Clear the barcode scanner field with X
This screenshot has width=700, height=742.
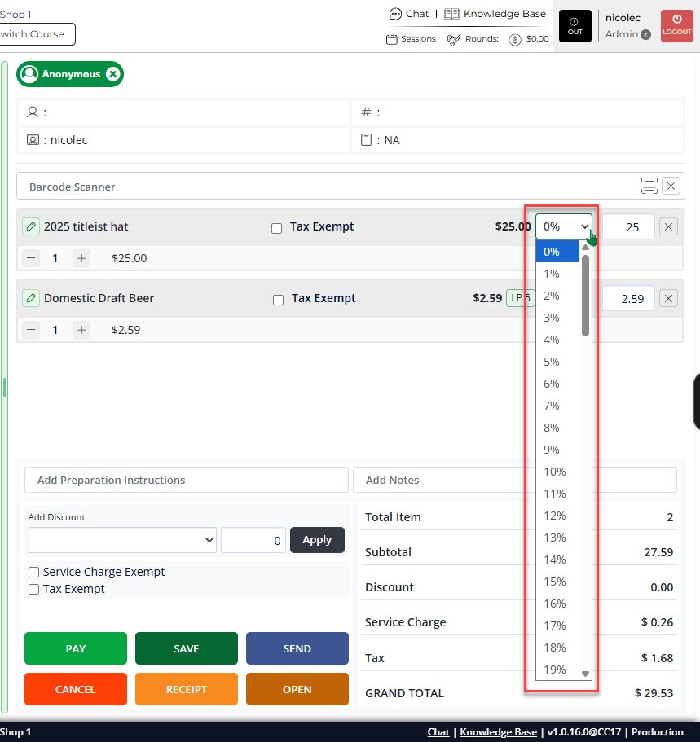671,186
